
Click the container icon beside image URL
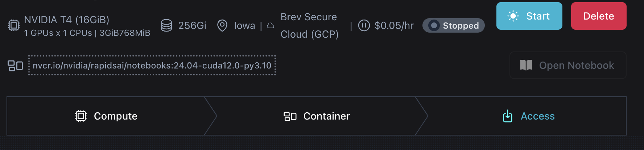click(x=15, y=66)
